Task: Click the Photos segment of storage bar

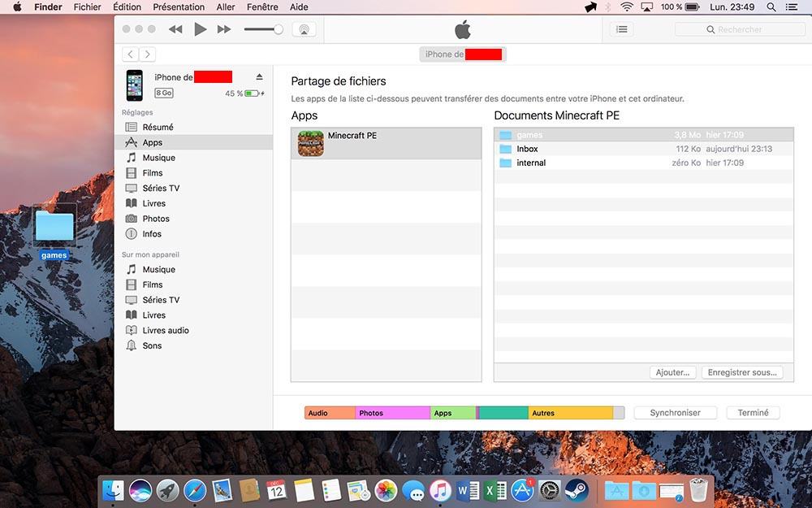Action: 393,413
